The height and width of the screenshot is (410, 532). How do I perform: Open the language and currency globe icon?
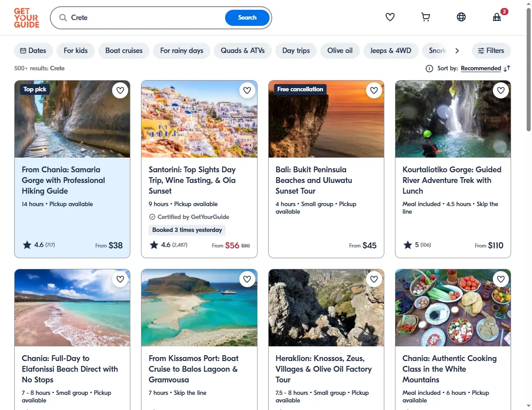[x=461, y=17]
